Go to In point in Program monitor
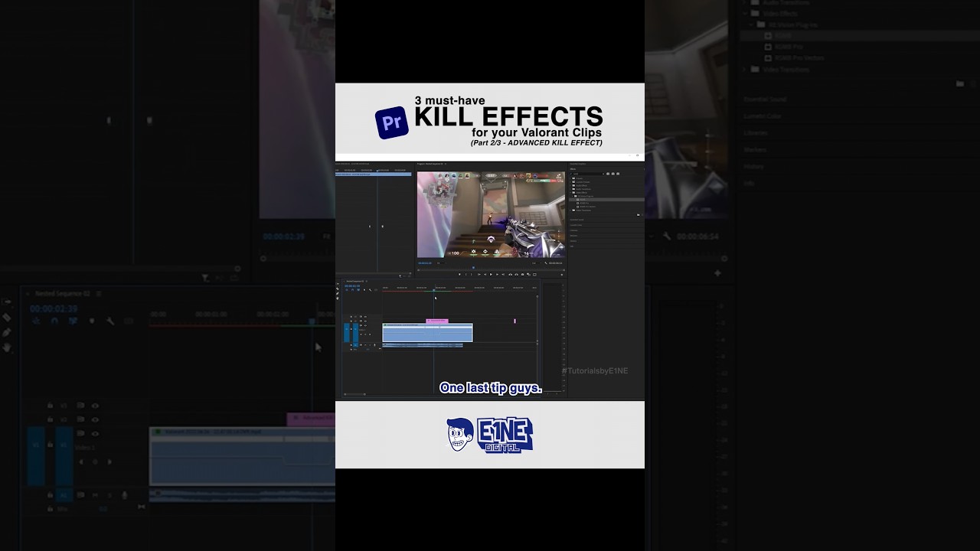 (479, 274)
